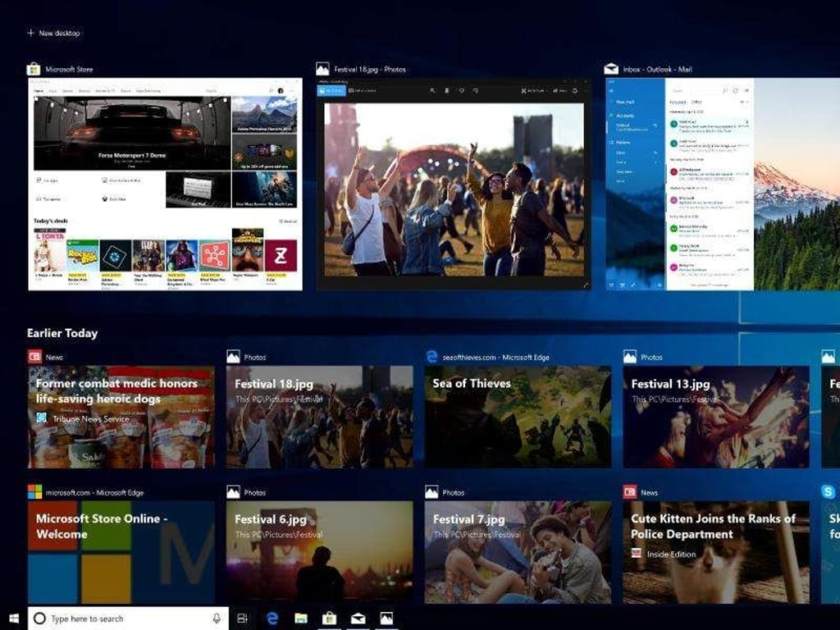The width and height of the screenshot is (840, 630).
Task: Open the Former combat medic honors news card
Action: [x=121, y=417]
